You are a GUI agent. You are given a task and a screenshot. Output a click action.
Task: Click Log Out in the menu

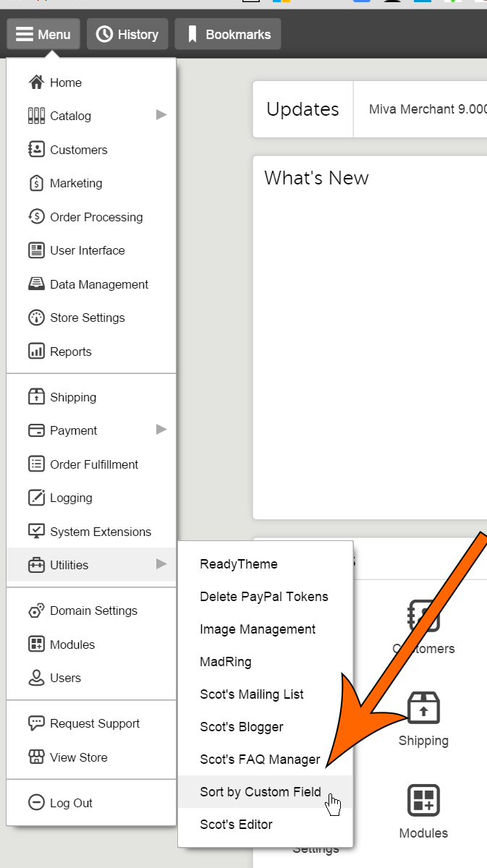point(71,803)
